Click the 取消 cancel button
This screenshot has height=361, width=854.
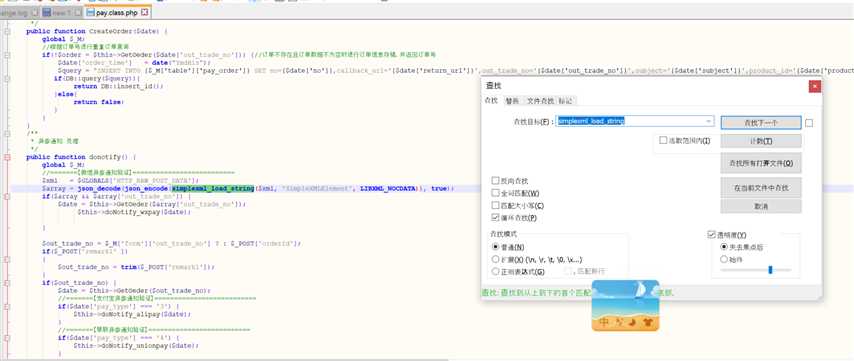(x=761, y=206)
